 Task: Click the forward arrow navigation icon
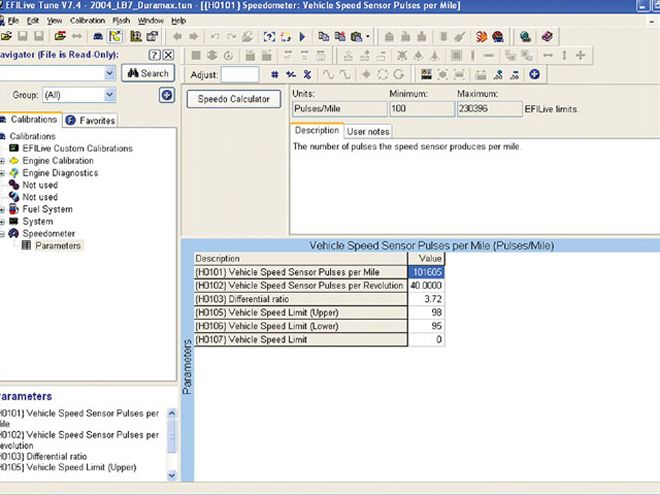(194, 37)
